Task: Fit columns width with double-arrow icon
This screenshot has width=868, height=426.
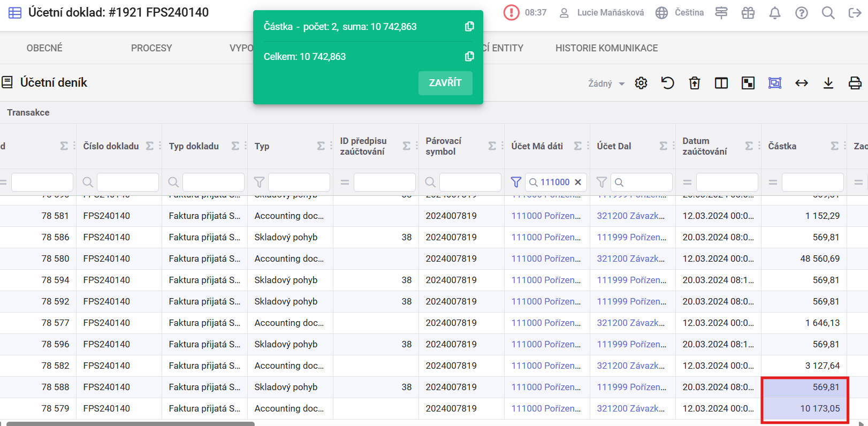Action: pyautogui.click(x=802, y=83)
